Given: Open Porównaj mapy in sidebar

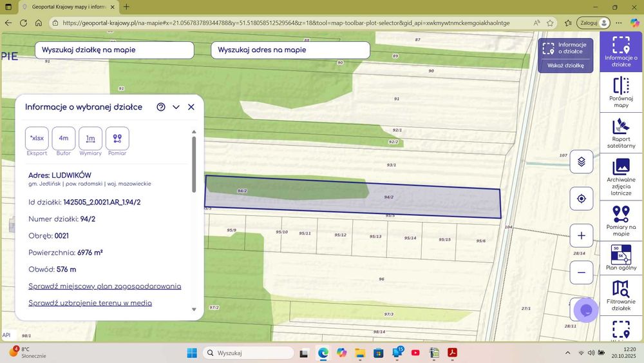Looking at the screenshot, I should (x=621, y=92).
